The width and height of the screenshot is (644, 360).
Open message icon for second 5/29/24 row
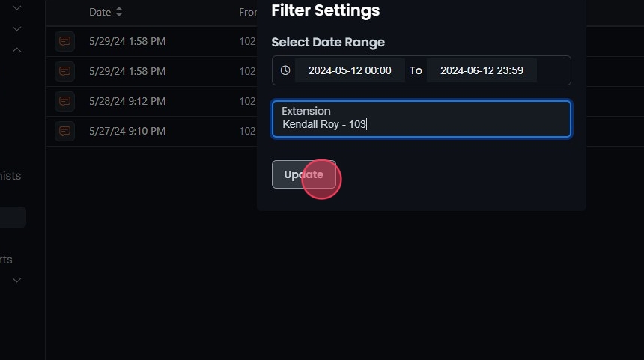point(64,71)
